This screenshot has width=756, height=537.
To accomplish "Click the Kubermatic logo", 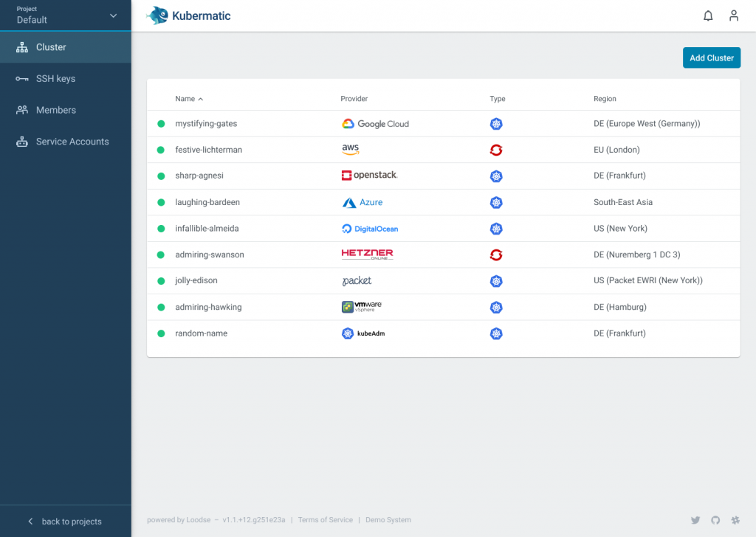I will point(188,16).
